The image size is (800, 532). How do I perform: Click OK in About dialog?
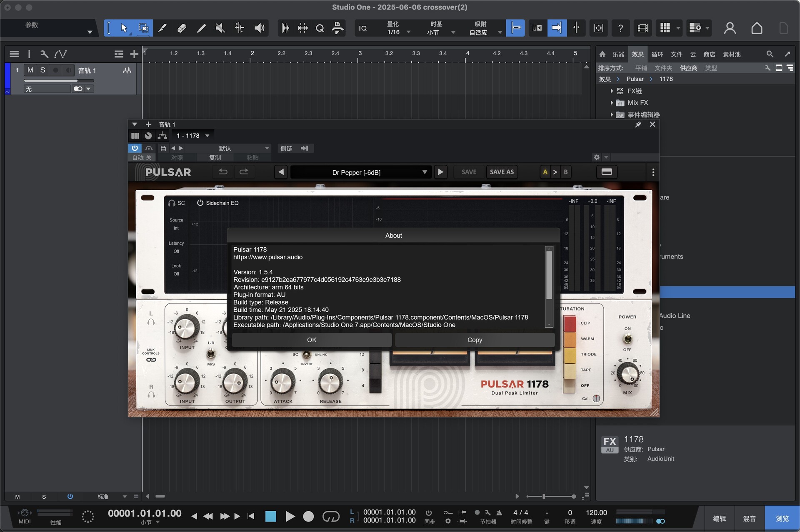tap(312, 340)
